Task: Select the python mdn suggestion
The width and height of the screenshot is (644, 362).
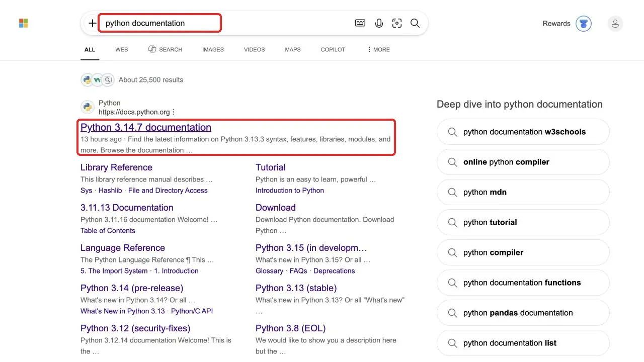Action: pyautogui.click(x=523, y=192)
